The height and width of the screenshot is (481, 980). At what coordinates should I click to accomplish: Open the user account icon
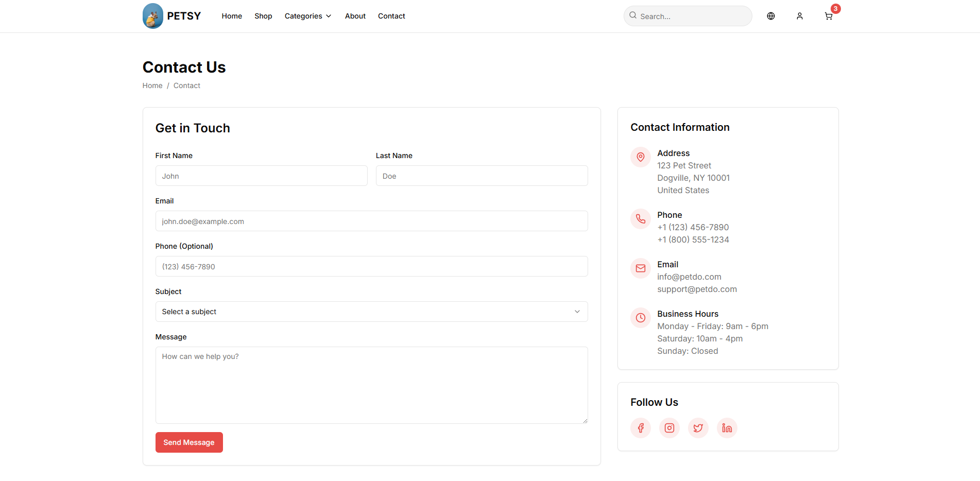[x=799, y=16]
